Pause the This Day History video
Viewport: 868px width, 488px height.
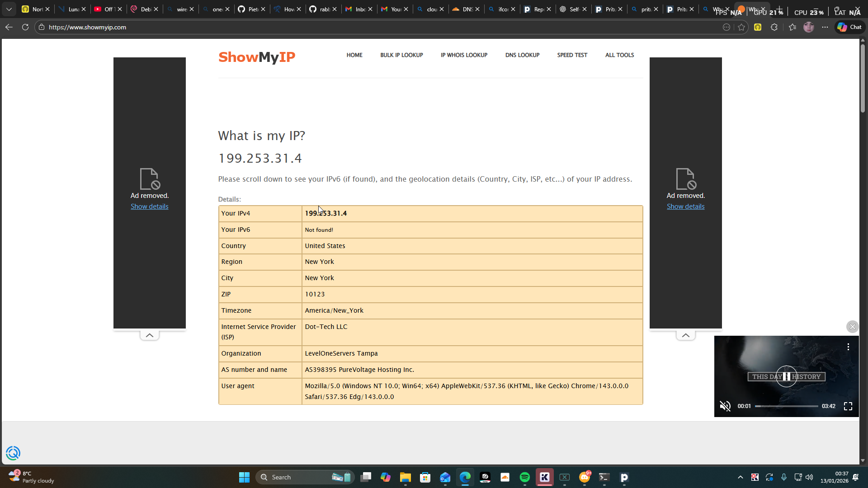pyautogui.click(x=787, y=376)
